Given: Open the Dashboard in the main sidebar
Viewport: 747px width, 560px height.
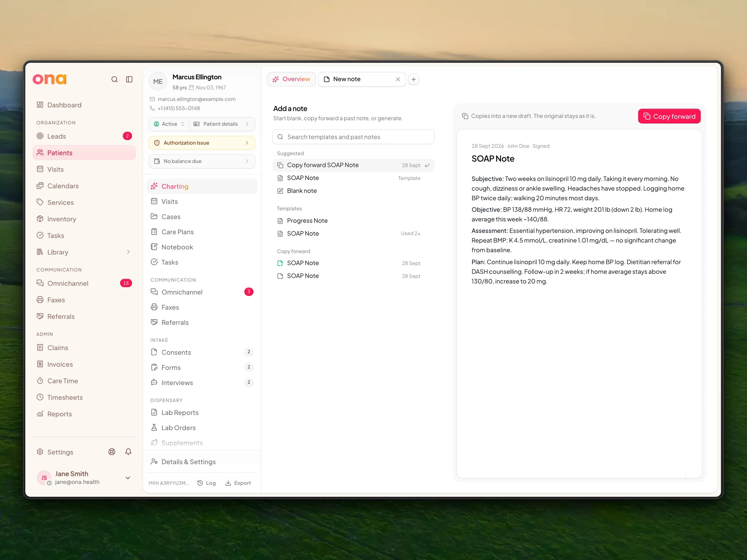Looking at the screenshot, I should [84, 105].
